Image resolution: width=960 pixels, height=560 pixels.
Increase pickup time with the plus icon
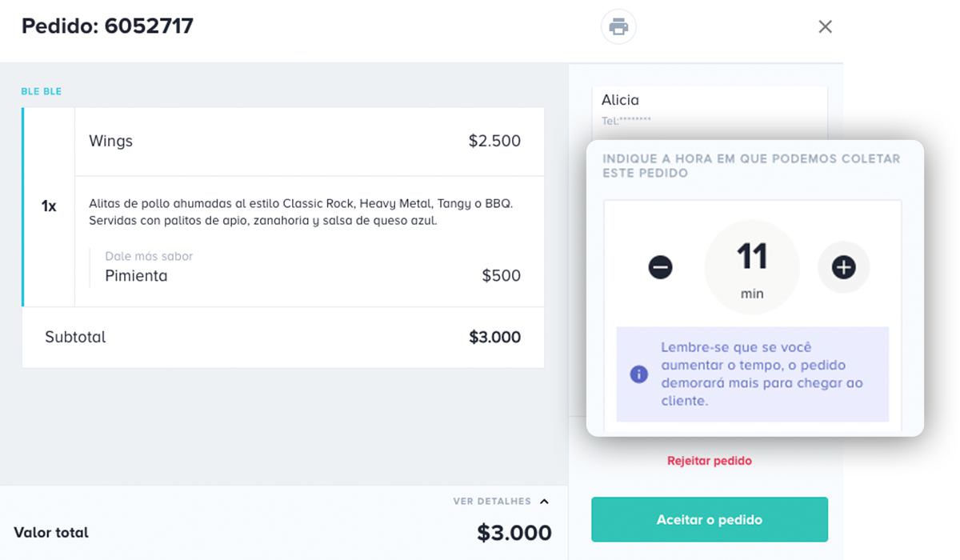pyautogui.click(x=844, y=267)
